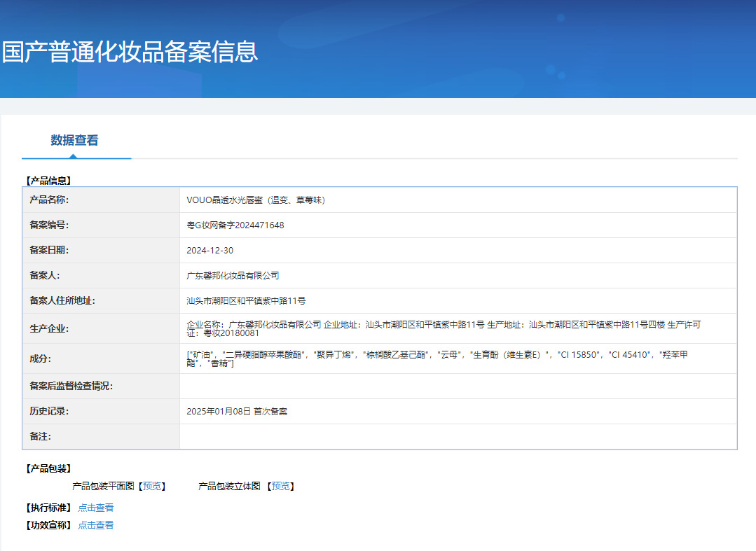Click the ingredients list starting with 矿油
Viewport: 756px width, 551px height.
tap(437, 359)
